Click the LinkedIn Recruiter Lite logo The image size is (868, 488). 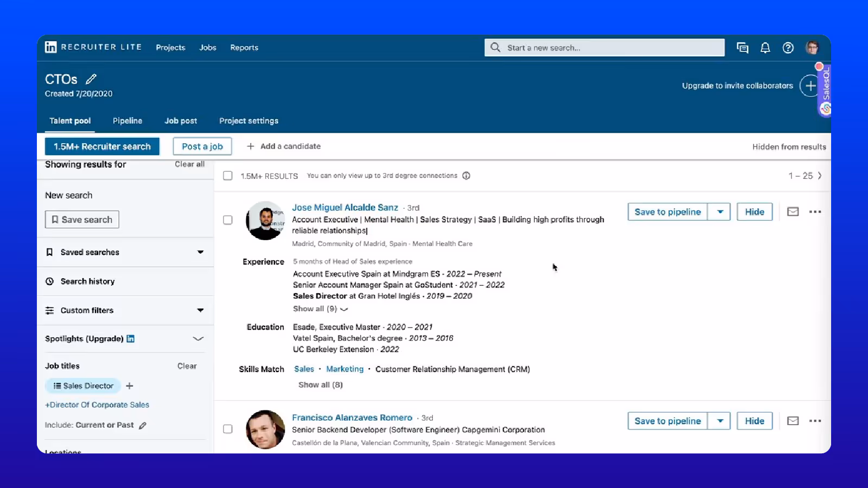point(93,47)
